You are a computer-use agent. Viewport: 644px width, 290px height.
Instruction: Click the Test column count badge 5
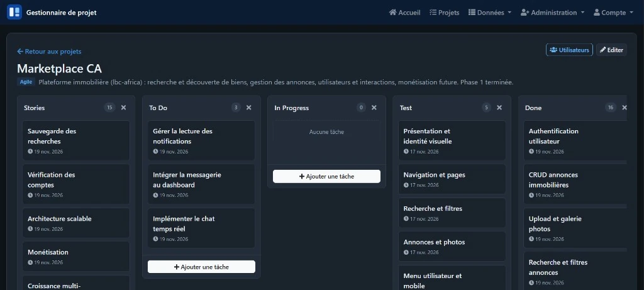coord(486,108)
